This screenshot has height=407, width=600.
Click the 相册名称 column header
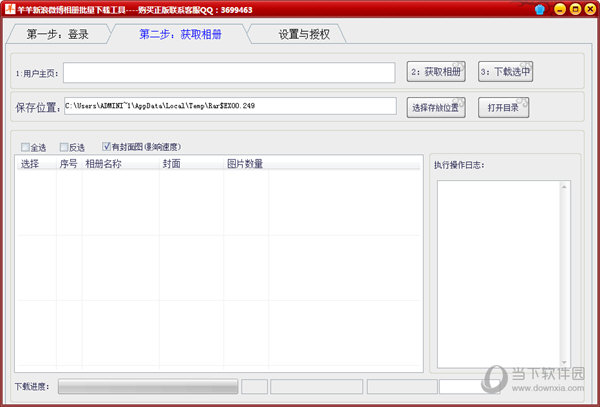pos(104,164)
